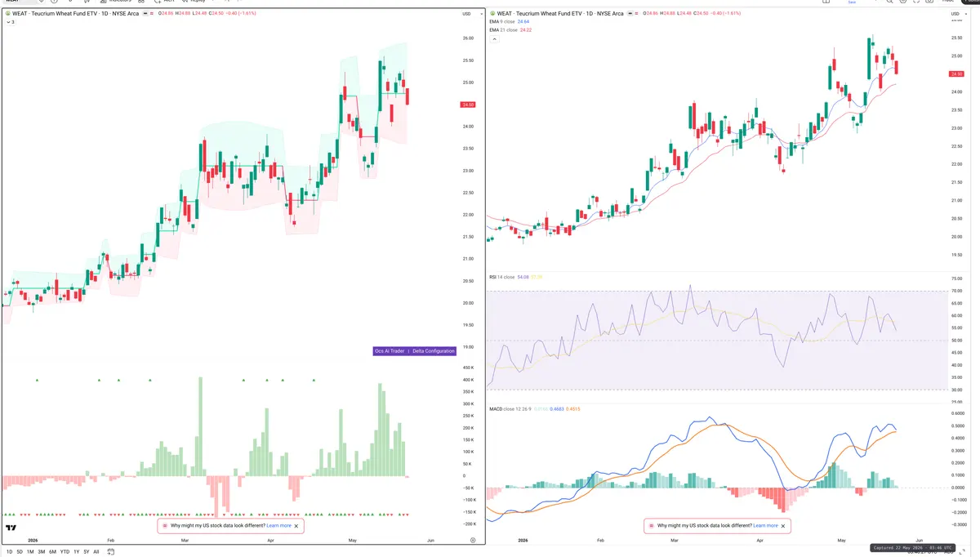Select the 1D time range

tap(8, 552)
